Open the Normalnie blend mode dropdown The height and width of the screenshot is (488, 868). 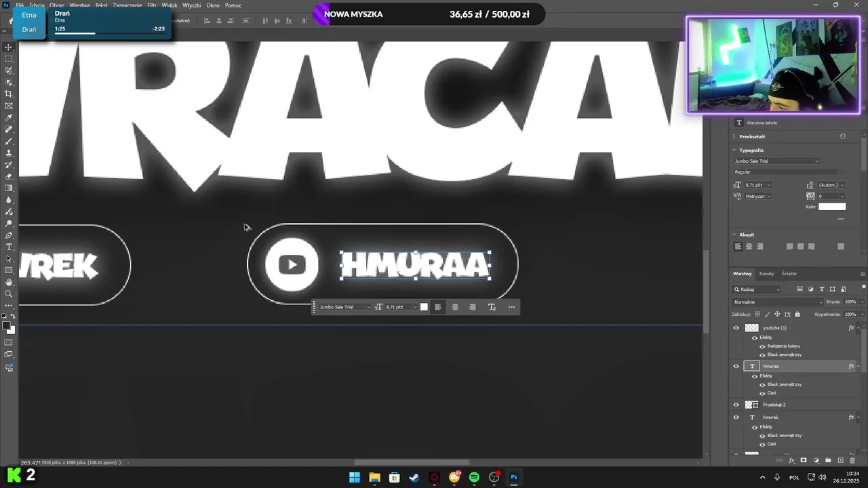click(x=778, y=302)
